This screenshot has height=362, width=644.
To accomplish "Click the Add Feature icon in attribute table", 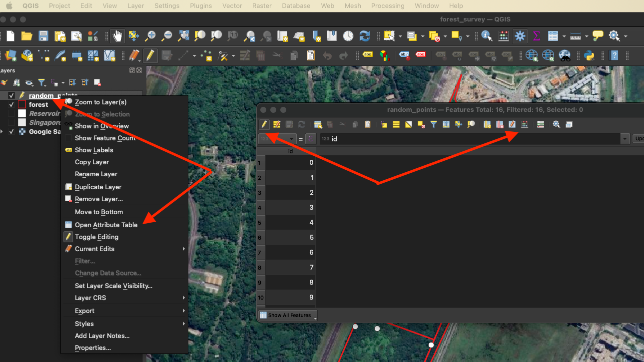I will 318,124.
